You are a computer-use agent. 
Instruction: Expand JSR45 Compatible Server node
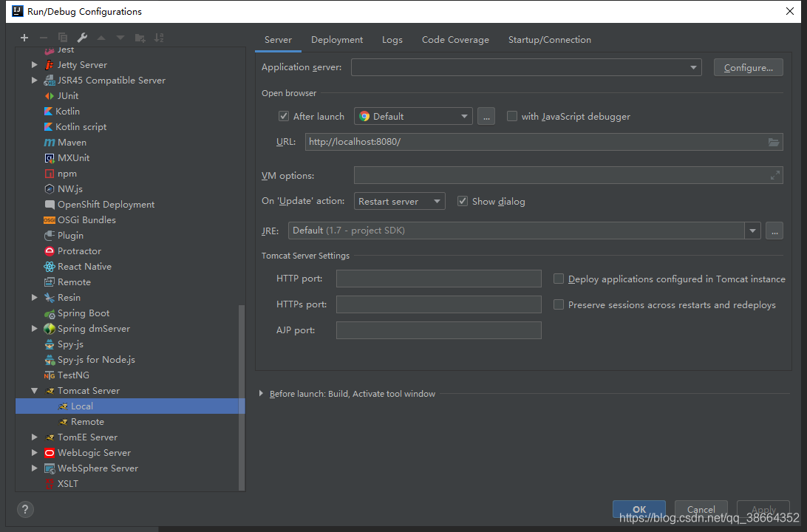coord(35,81)
